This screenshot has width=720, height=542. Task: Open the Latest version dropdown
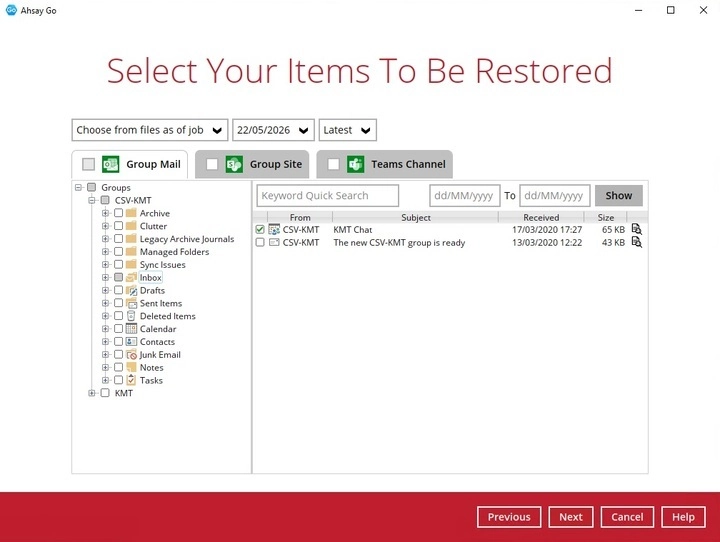pos(348,130)
